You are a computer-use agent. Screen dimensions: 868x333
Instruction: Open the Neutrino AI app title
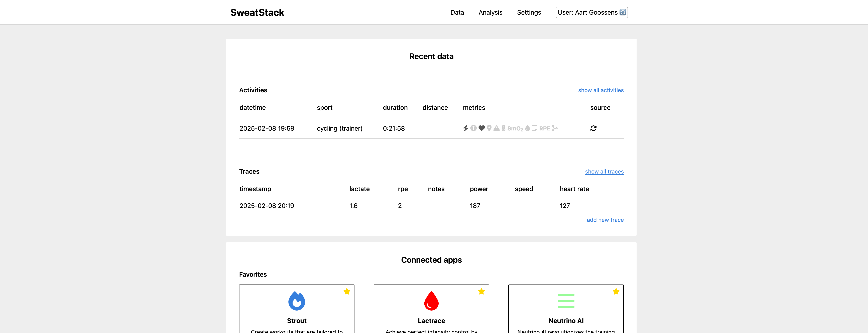(x=566, y=321)
